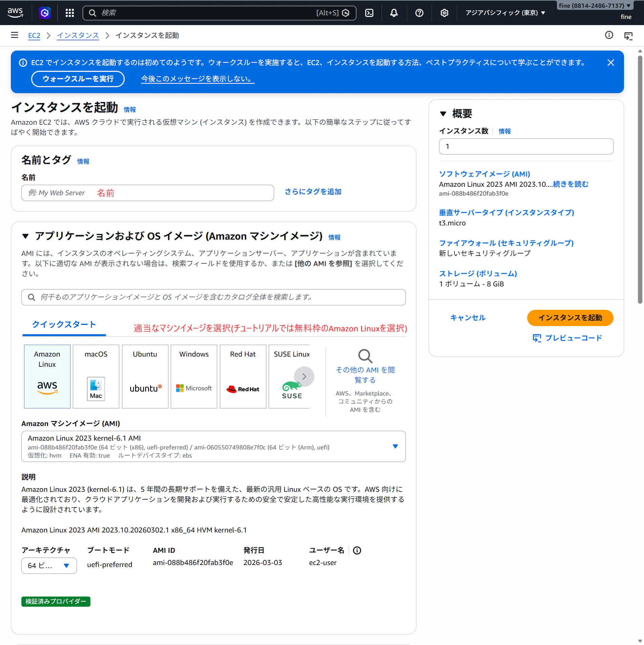Focus the top 検索 search bar
644x645 pixels.
[x=220, y=13]
